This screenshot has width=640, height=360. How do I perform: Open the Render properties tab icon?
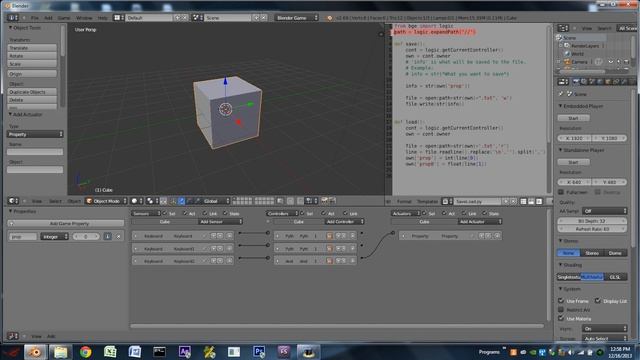coord(576,82)
